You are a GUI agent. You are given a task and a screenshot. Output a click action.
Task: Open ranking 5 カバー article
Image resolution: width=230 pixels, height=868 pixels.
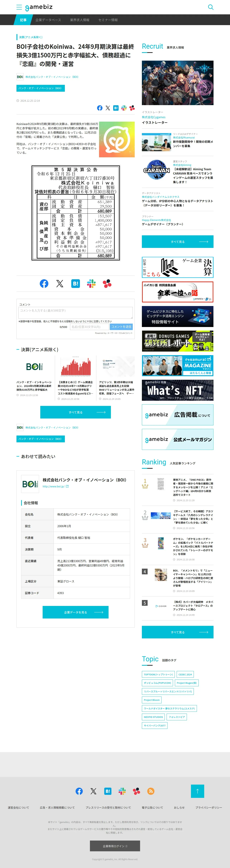click(x=193, y=606)
